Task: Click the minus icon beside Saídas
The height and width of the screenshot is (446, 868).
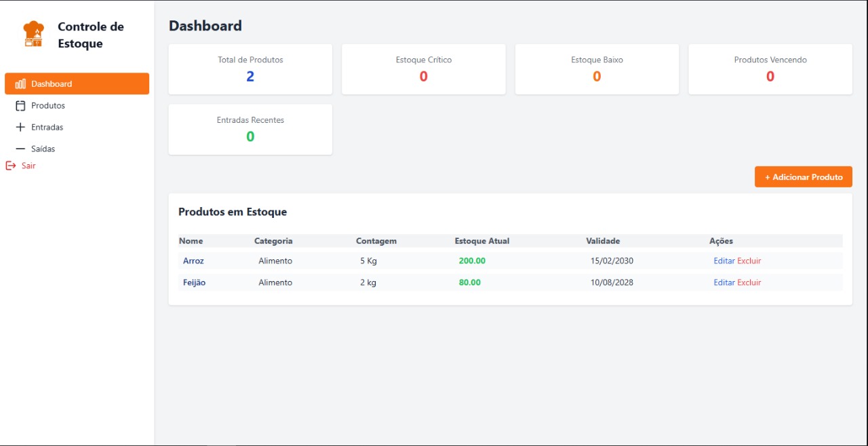Action: pyautogui.click(x=20, y=149)
